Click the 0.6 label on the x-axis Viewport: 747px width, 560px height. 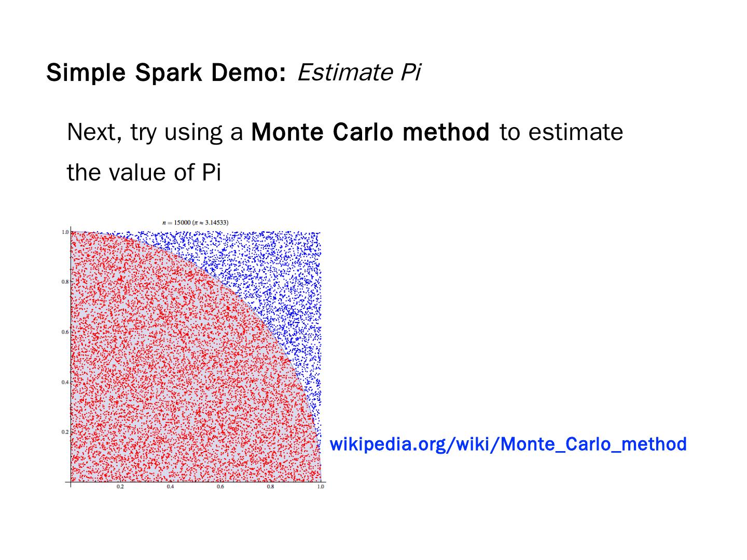[220, 487]
